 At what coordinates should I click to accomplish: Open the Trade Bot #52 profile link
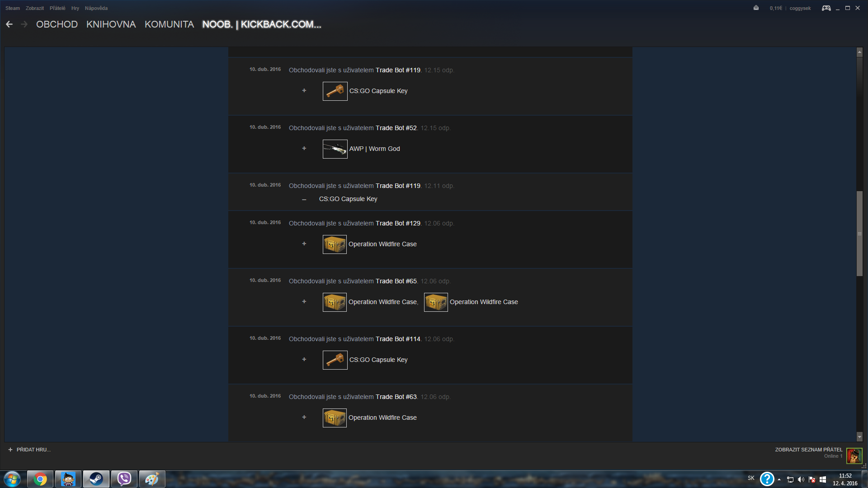click(396, 128)
